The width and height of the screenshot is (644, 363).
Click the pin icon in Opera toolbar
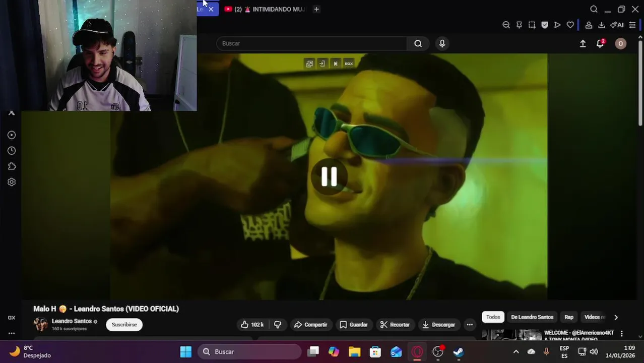click(x=519, y=25)
